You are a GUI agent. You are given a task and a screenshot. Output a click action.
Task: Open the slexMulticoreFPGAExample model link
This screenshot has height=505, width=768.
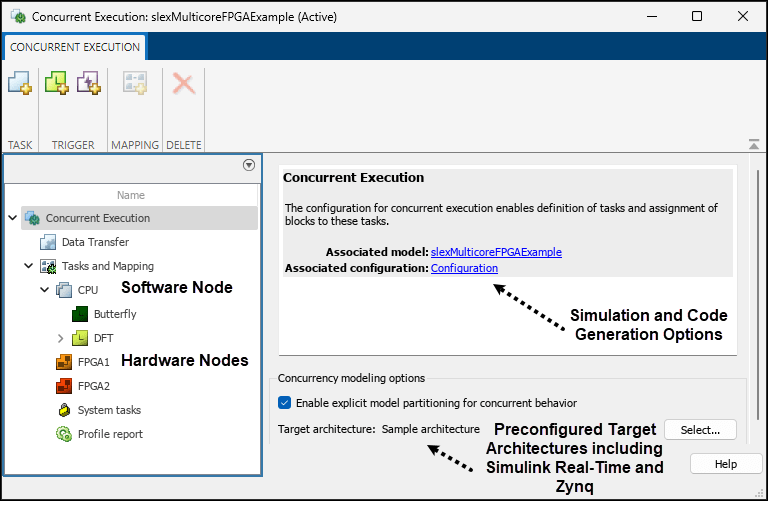496,252
